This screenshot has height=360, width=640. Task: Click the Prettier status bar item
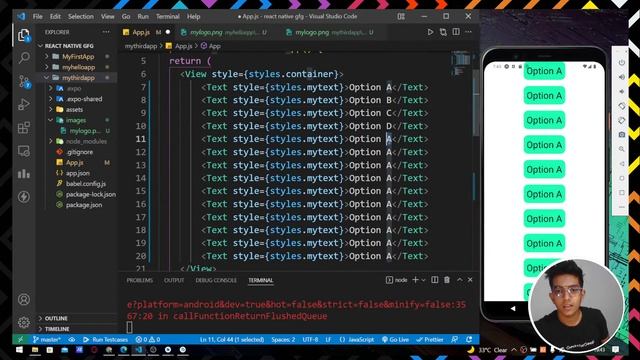point(430,340)
